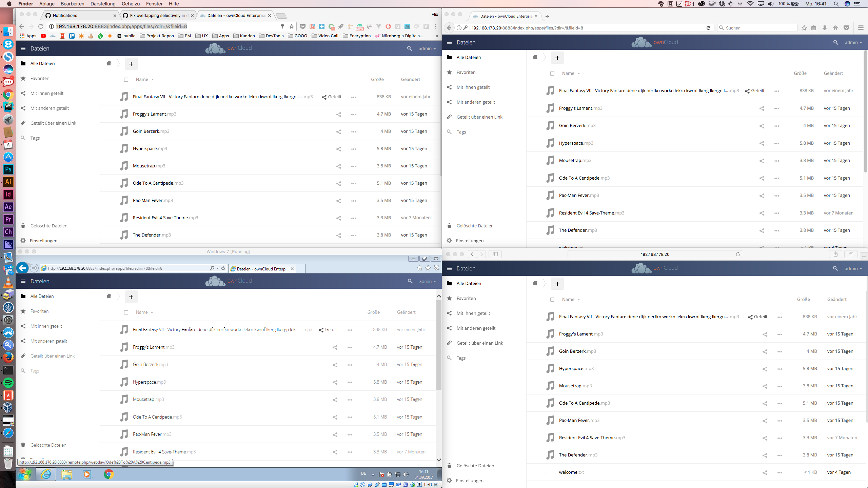Viewport: 868px width, 488px height.
Task: Click Firefox reload button in URL bar
Action: [708, 28]
